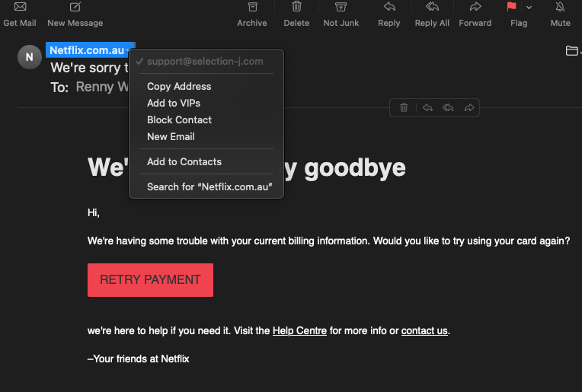Select Copy Address from the context menu

point(179,87)
